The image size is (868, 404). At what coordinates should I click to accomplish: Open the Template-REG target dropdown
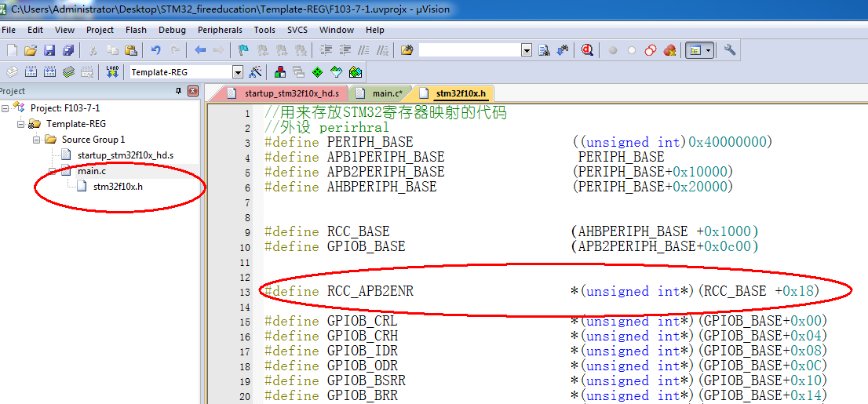237,72
